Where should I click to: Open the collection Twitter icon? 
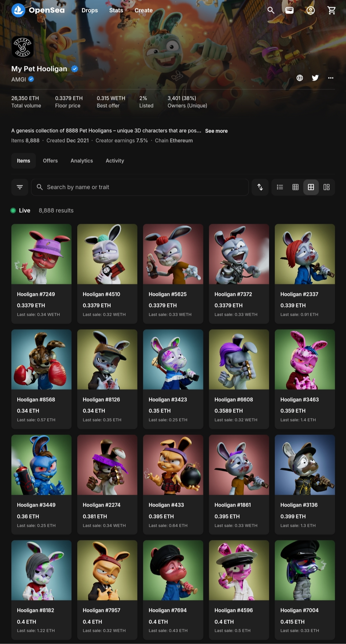point(315,78)
